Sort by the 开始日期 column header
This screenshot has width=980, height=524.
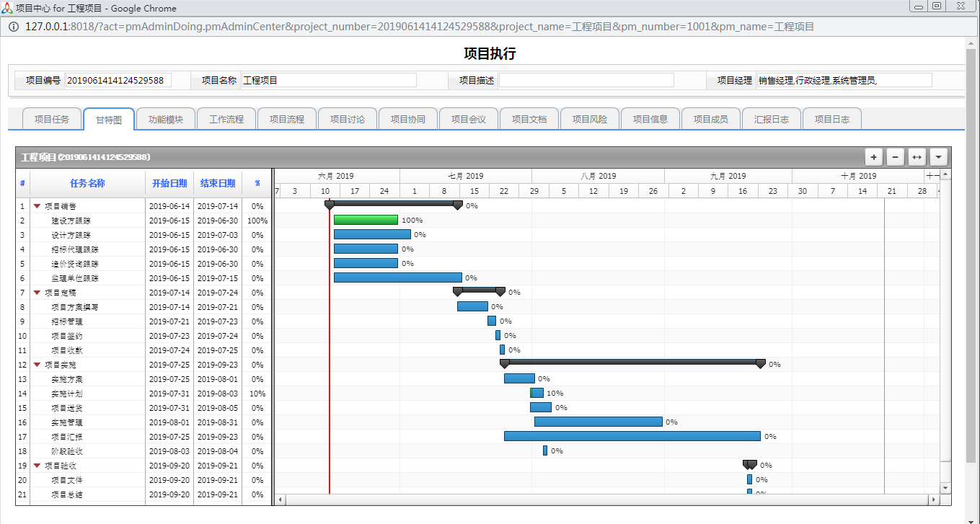[x=169, y=183]
